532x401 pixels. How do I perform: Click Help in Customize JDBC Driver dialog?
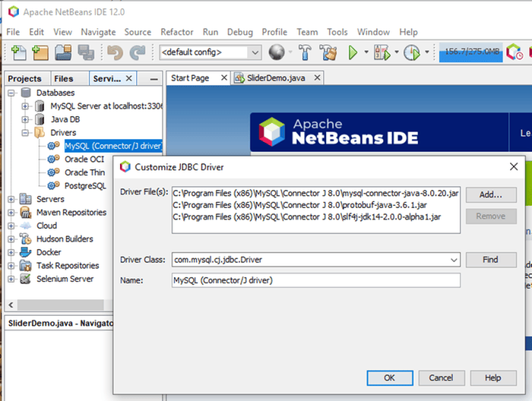493,377
